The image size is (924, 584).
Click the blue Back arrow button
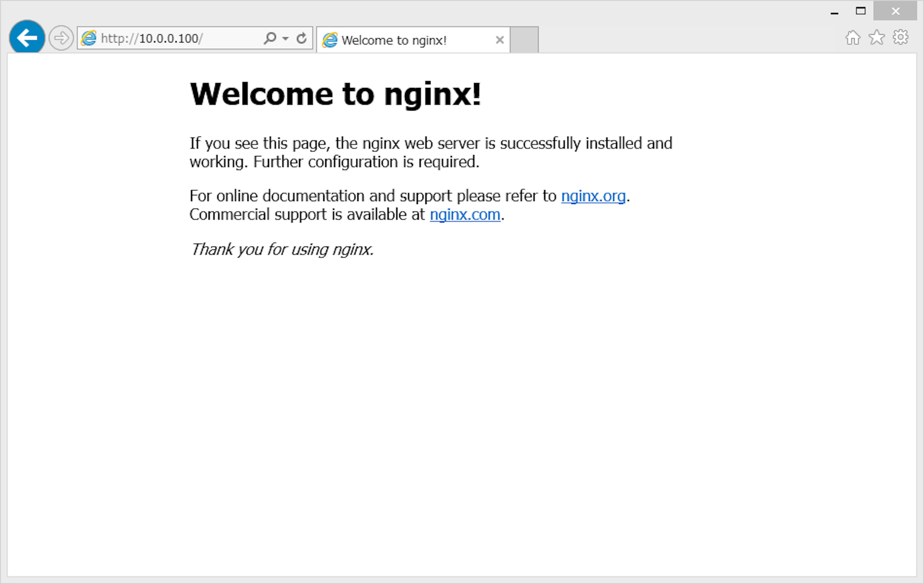(x=27, y=38)
